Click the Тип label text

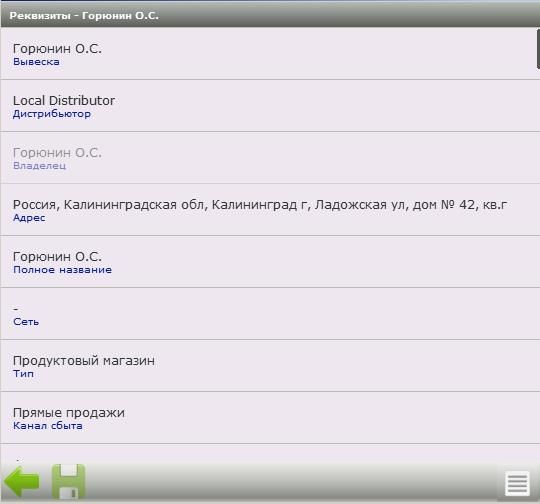(x=23, y=374)
